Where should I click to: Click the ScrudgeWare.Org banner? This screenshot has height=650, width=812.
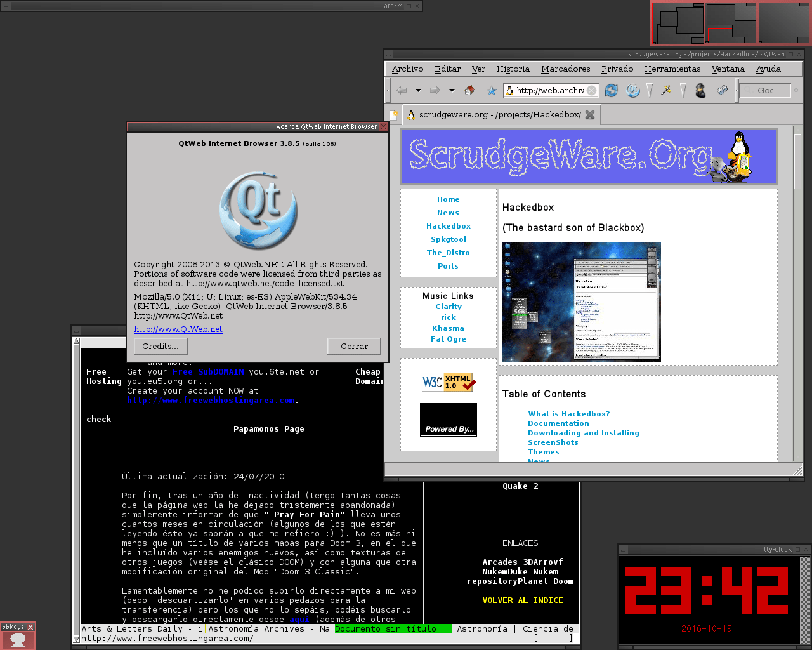[589, 157]
